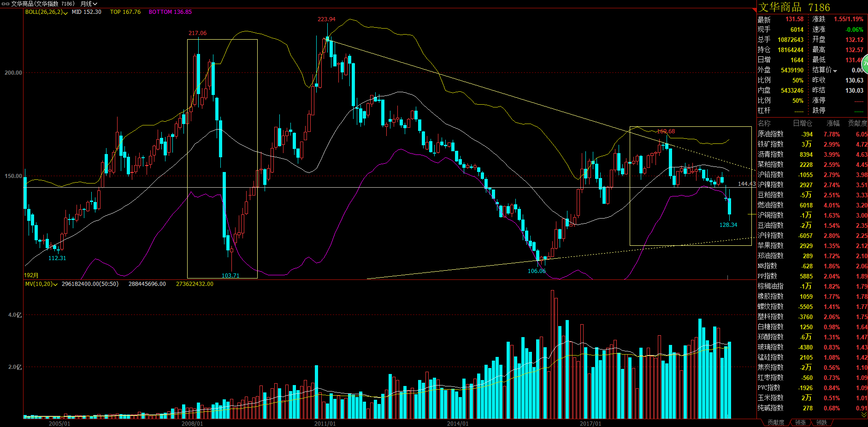Select the 螺纹指数 row

(x=812, y=307)
